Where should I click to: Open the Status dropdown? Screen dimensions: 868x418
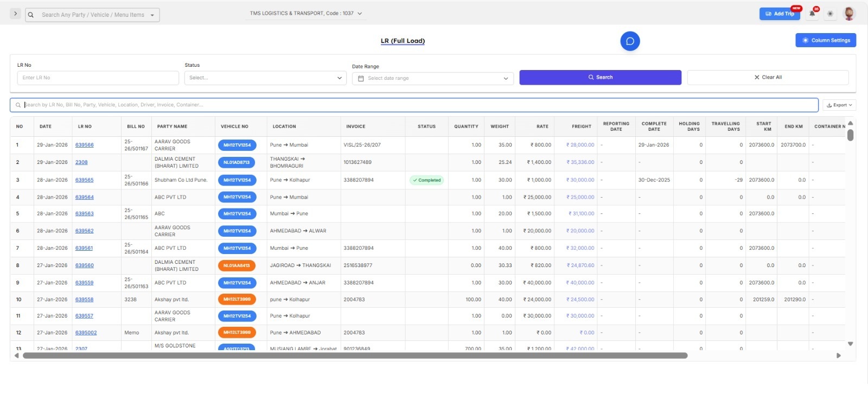(x=265, y=78)
